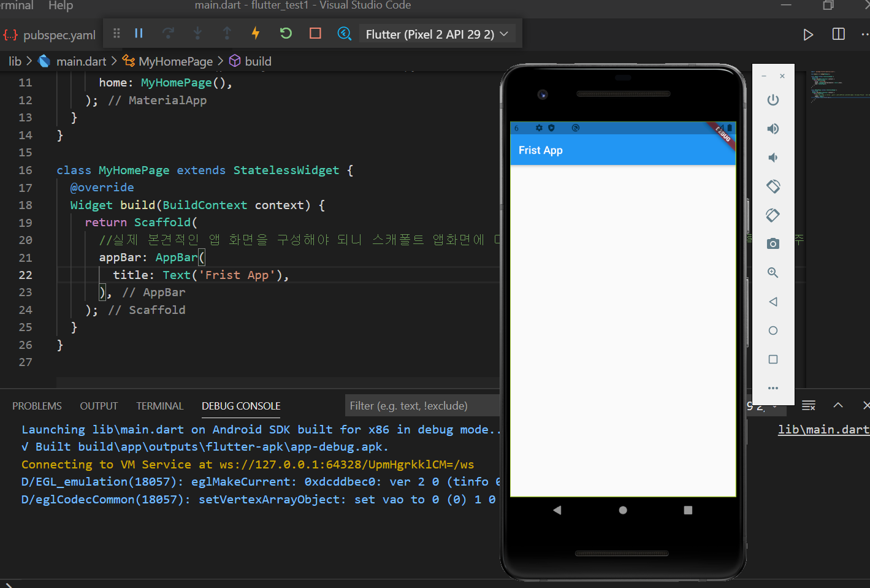This screenshot has height=588, width=870.
Task: Open the Help menu
Action: point(61,6)
